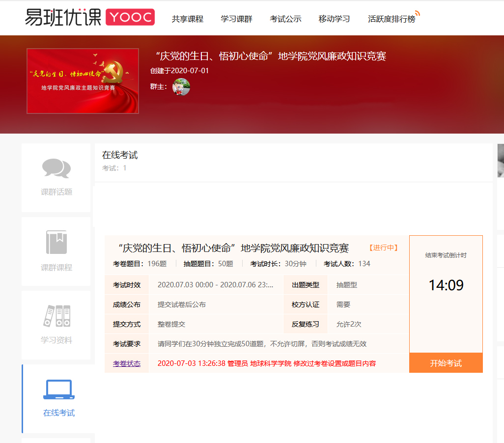Click the 考卷状态 link

127,363
